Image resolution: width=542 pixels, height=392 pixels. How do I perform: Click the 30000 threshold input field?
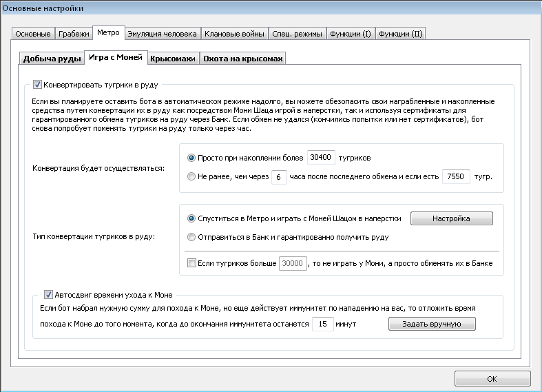[x=293, y=263]
